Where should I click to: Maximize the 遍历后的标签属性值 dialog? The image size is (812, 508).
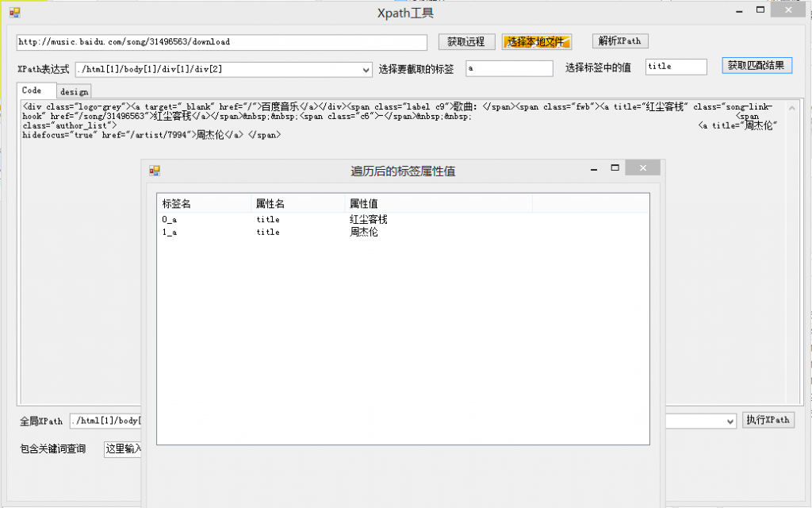pos(615,168)
